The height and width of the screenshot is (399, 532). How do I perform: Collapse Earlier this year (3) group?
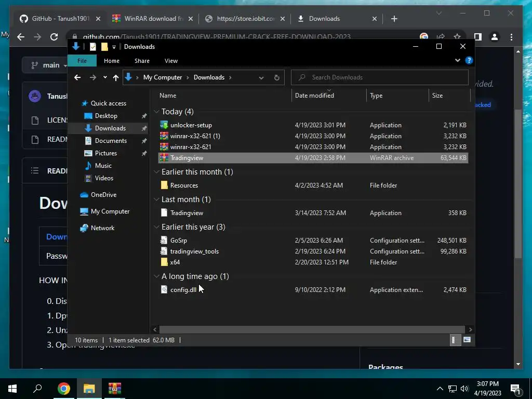[156, 227]
